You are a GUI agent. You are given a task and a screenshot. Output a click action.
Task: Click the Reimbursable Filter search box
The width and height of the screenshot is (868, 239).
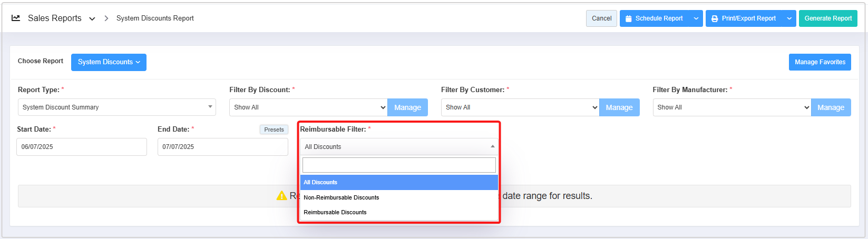399,165
